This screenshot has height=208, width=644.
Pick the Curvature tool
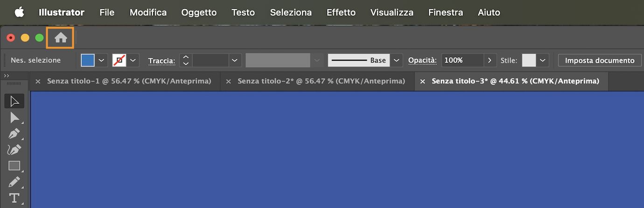[14, 150]
